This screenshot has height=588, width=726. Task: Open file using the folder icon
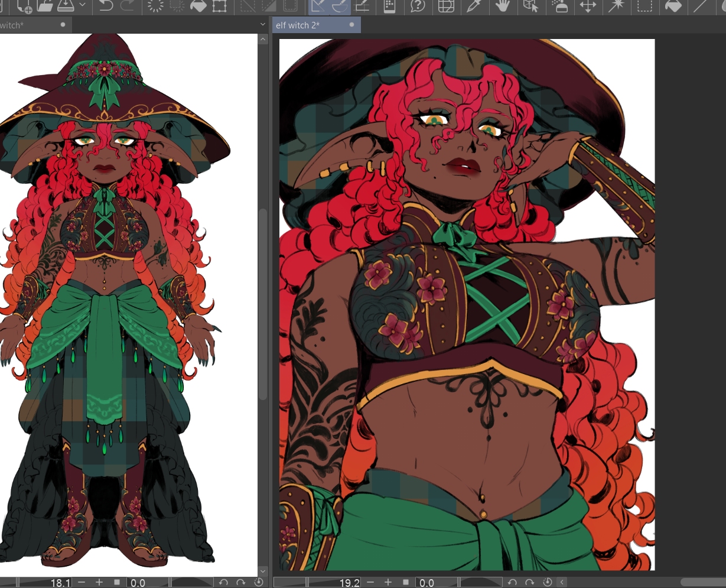(x=45, y=6)
